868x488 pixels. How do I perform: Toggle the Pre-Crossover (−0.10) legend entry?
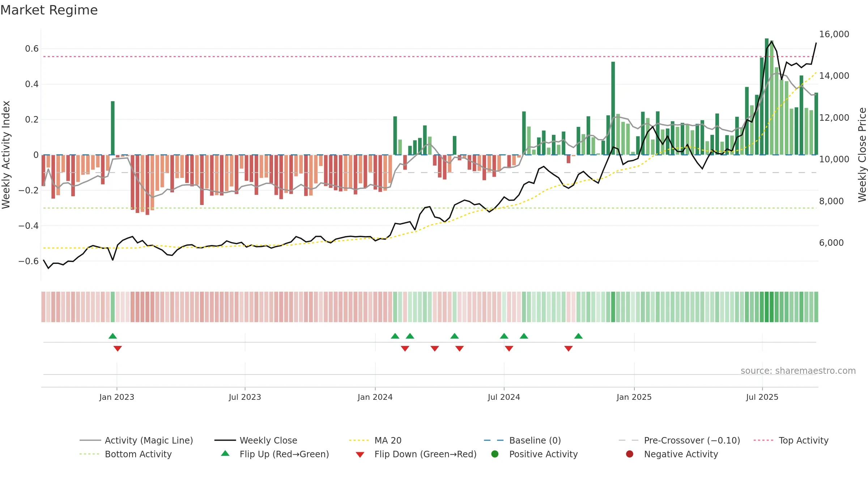[x=679, y=440]
